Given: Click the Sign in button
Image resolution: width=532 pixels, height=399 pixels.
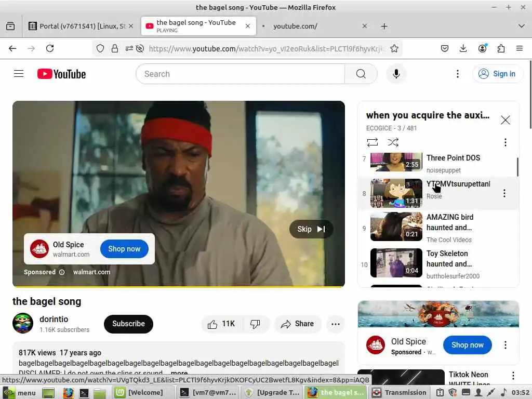Looking at the screenshot, I should pos(497,74).
